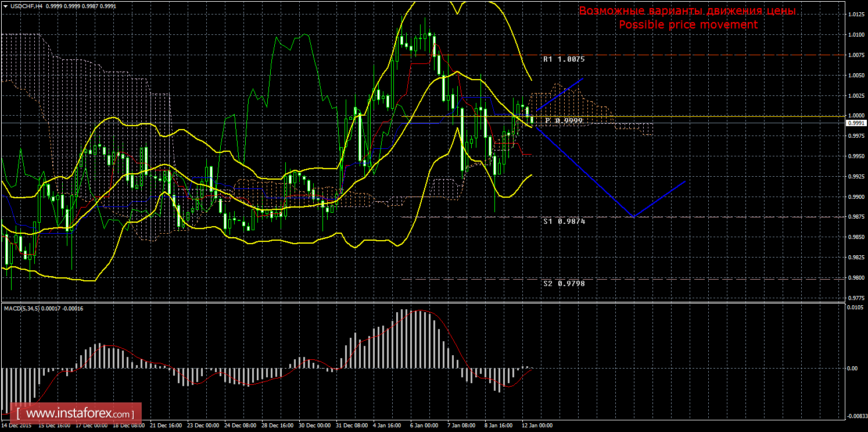Select the R1 1.0075 resistance level label
868x432 pixels.
coord(564,59)
